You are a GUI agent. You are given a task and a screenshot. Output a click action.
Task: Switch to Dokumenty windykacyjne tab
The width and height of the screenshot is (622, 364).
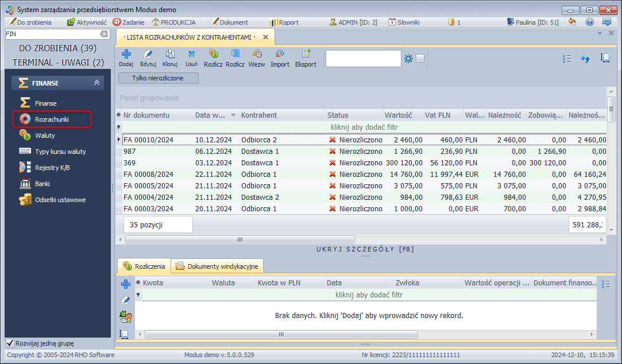pos(218,266)
